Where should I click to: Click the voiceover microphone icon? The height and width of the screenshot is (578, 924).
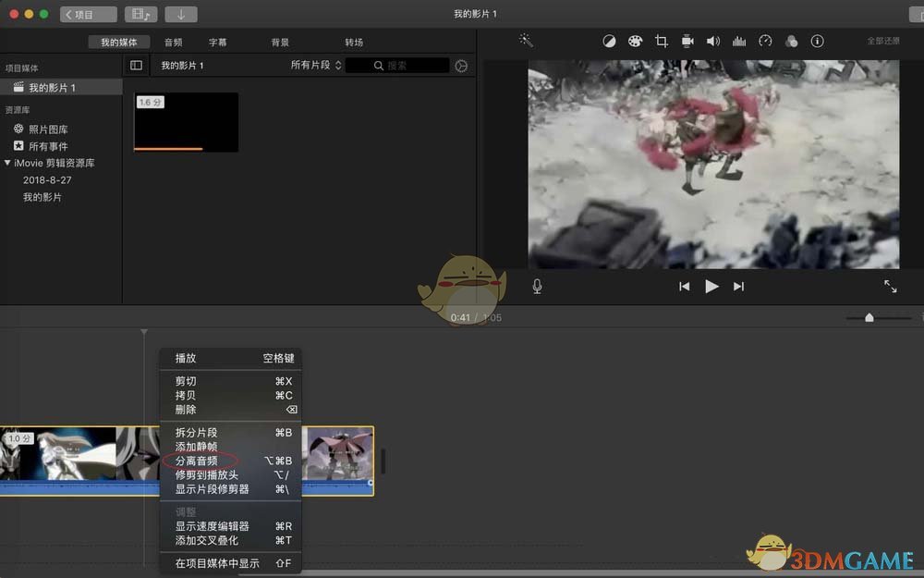[537, 286]
